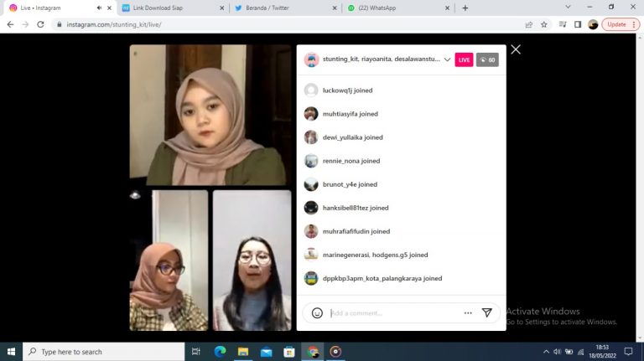
Task: Send comment with paper plane icon
Action: click(x=486, y=313)
